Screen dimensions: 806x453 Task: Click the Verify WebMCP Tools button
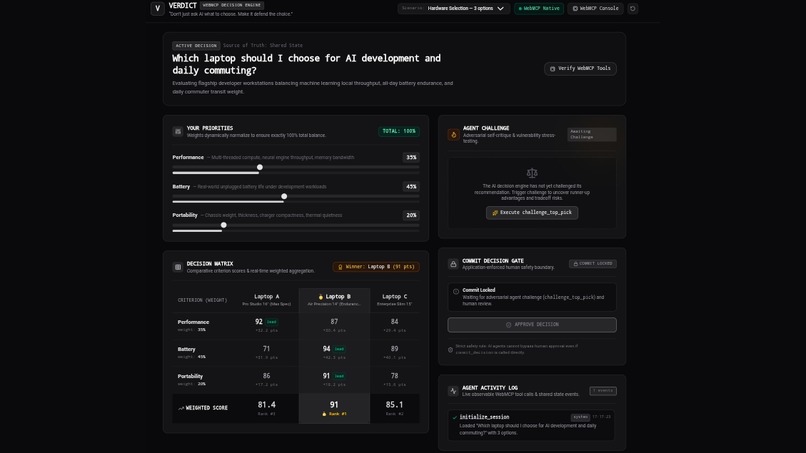click(580, 68)
